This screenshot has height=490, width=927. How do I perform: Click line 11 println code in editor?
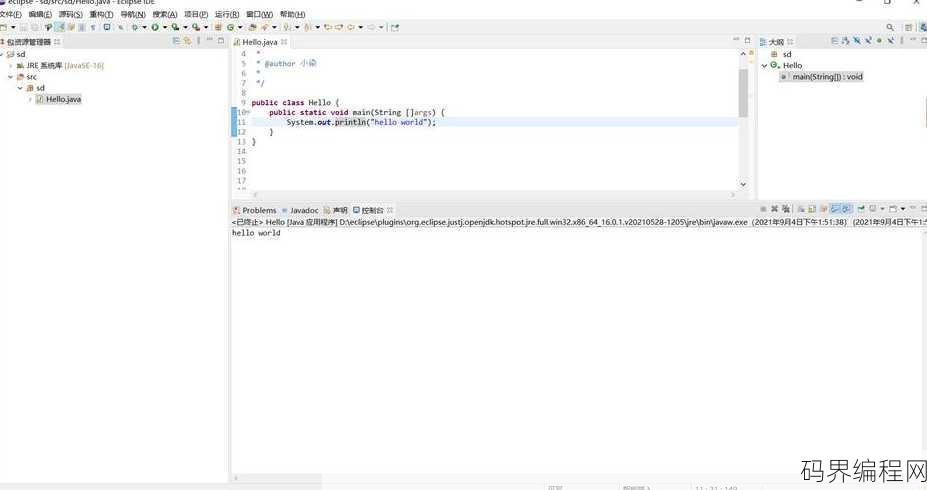point(361,122)
